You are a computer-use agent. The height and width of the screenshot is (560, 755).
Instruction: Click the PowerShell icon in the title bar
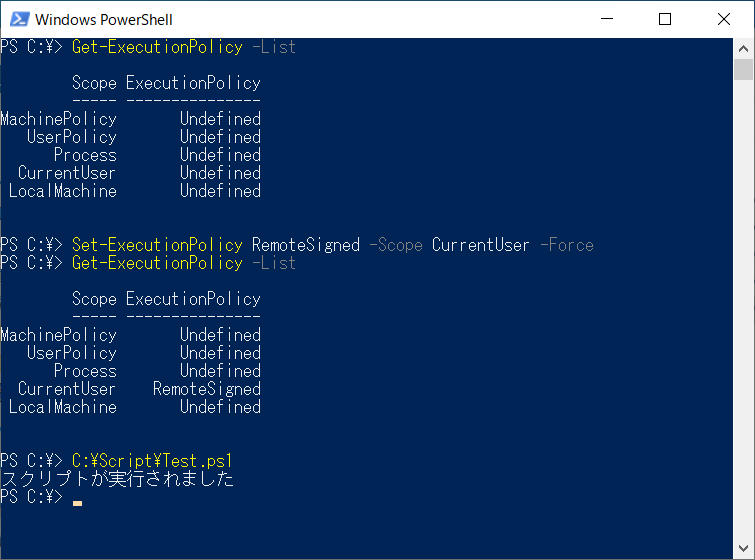pyautogui.click(x=20, y=19)
